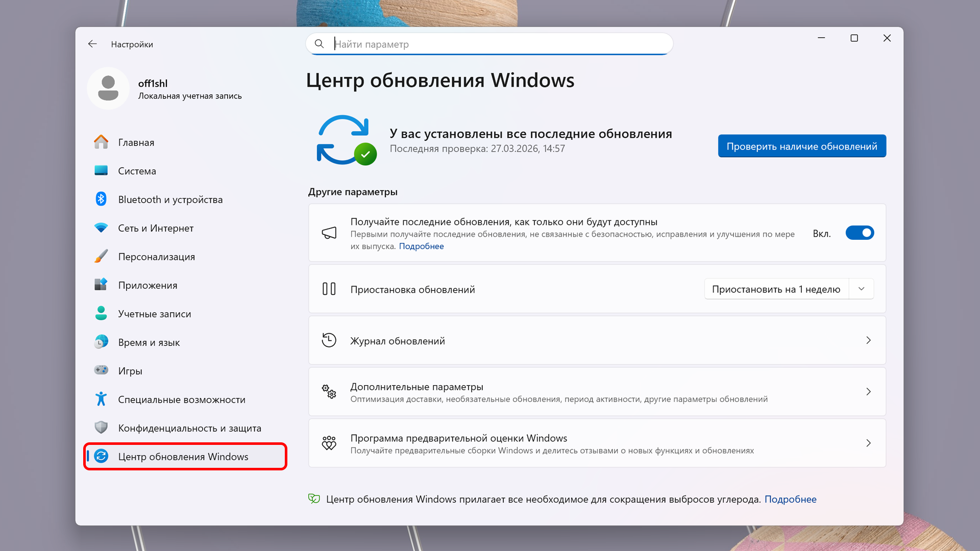Click the Специальные возможности accessibility icon
The image size is (980, 551).
pos(101,399)
